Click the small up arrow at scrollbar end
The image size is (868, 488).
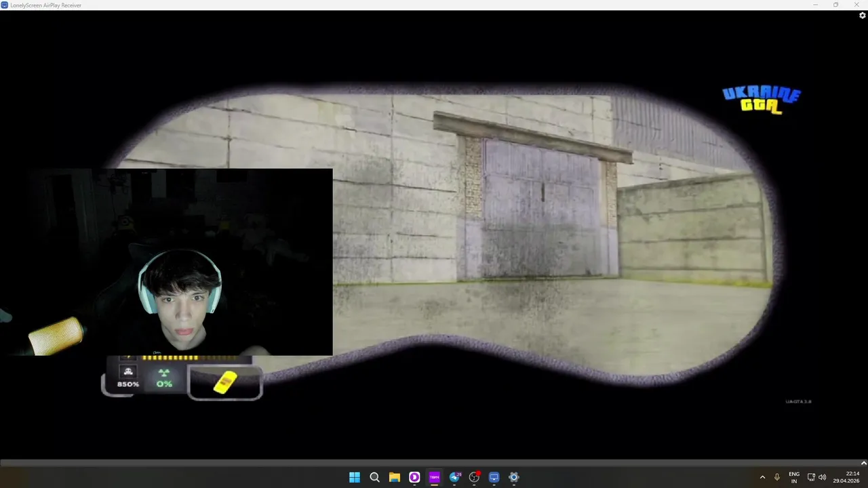click(863, 464)
